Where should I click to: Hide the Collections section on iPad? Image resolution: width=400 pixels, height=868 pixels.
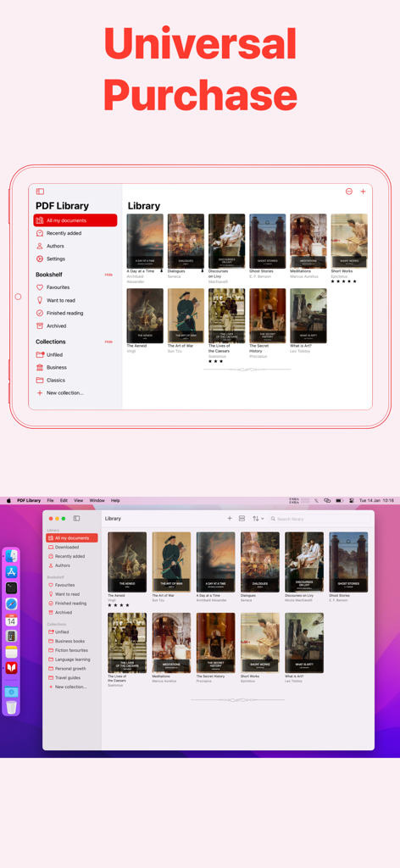tap(108, 342)
